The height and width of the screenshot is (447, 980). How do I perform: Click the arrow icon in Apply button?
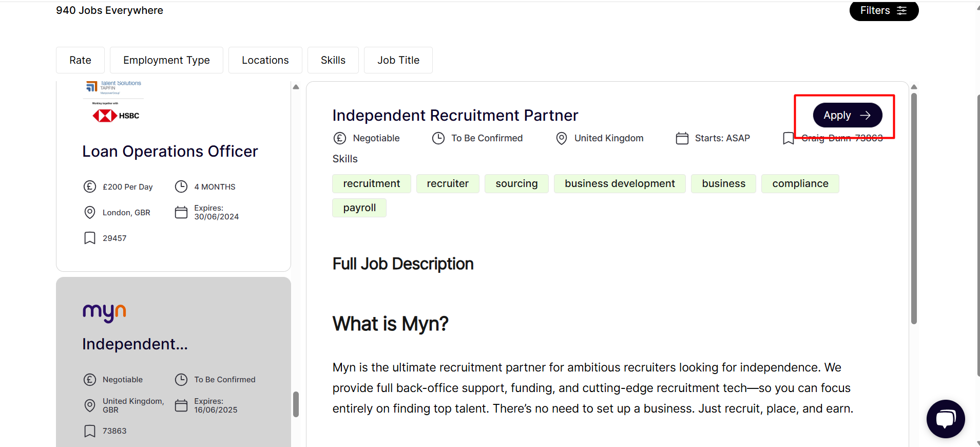pyautogui.click(x=865, y=116)
